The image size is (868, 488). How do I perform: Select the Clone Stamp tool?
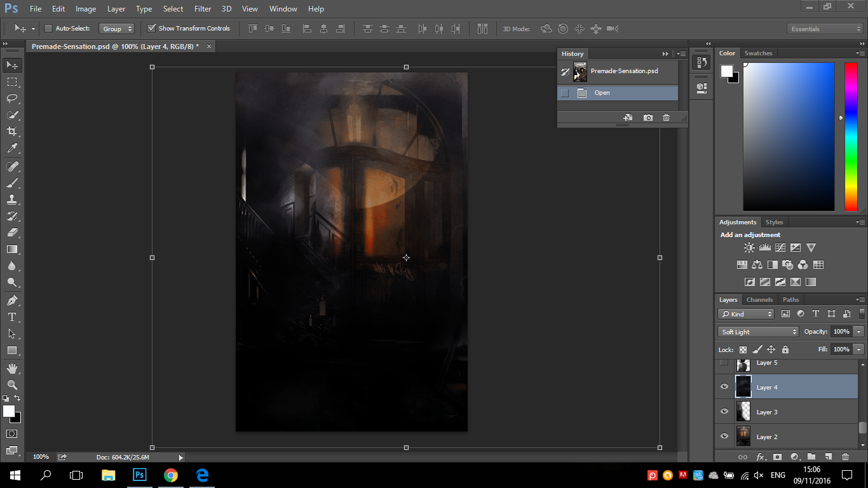pyautogui.click(x=12, y=200)
